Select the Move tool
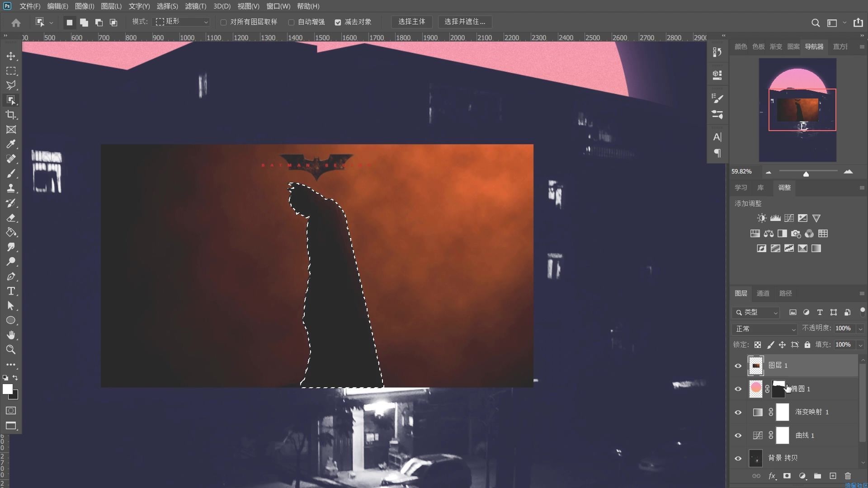The image size is (868, 488). (x=11, y=56)
